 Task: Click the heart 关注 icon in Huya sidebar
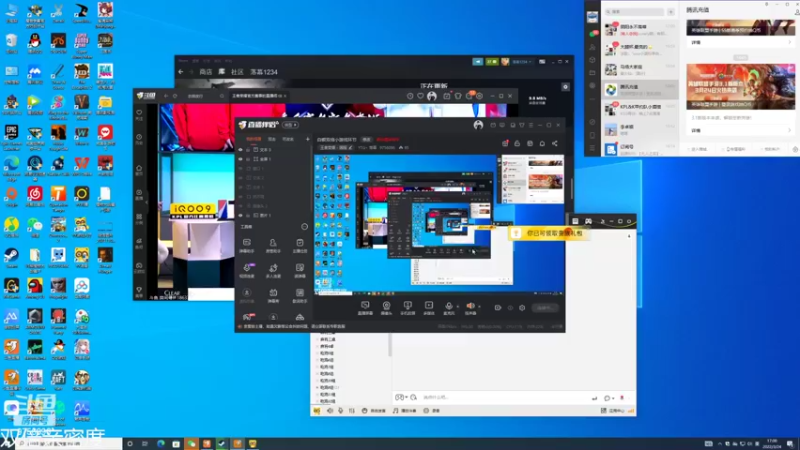[x=139, y=114]
